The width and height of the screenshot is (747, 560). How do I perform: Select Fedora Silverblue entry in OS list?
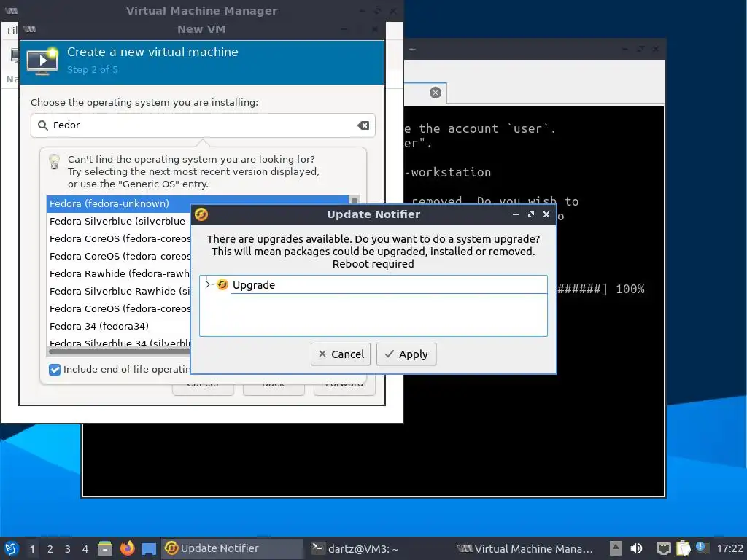click(x=119, y=221)
